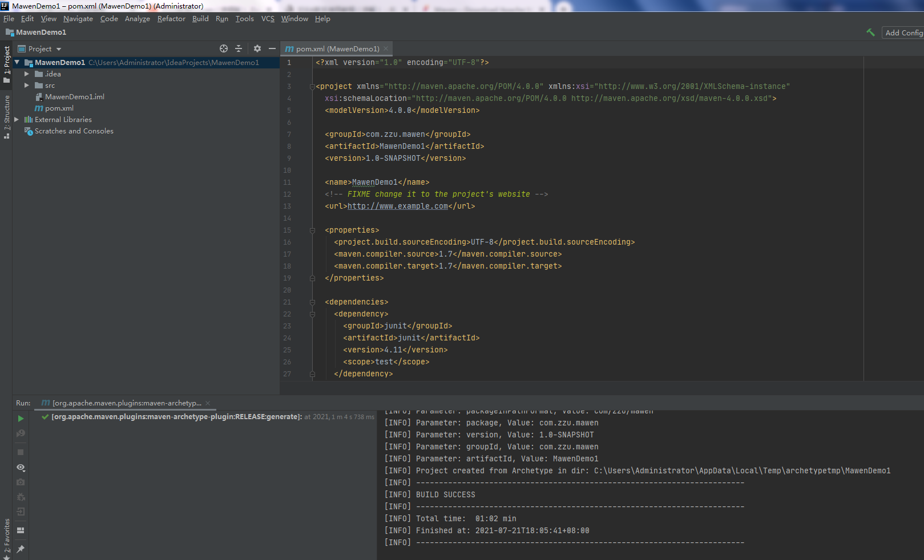Collapse the MawenDemo1 root tree node

point(17,62)
